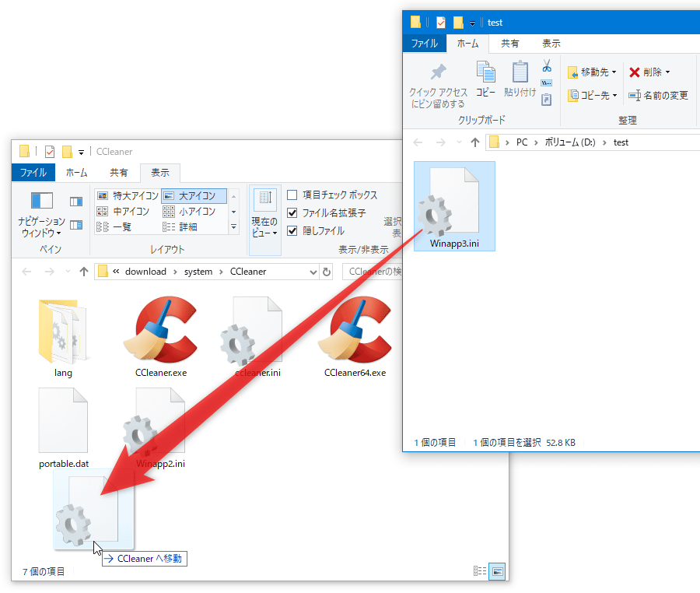Go up one level in CCleaner window
This screenshot has width=700, height=593.
pyautogui.click(x=83, y=272)
